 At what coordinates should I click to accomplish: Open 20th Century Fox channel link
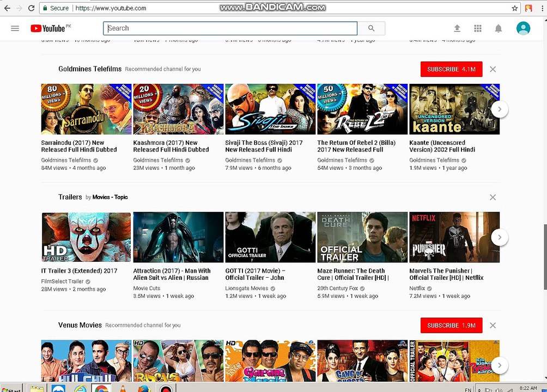(x=338, y=289)
